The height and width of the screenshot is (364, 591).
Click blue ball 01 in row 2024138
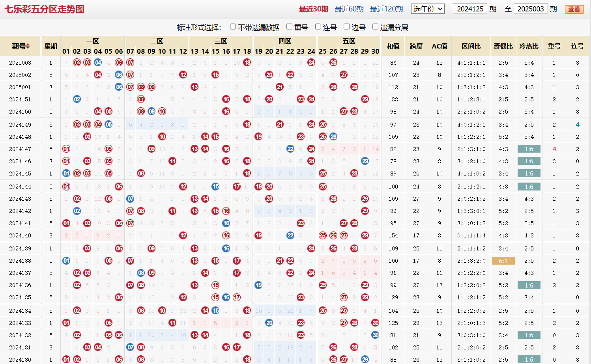pyautogui.click(x=66, y=260)
